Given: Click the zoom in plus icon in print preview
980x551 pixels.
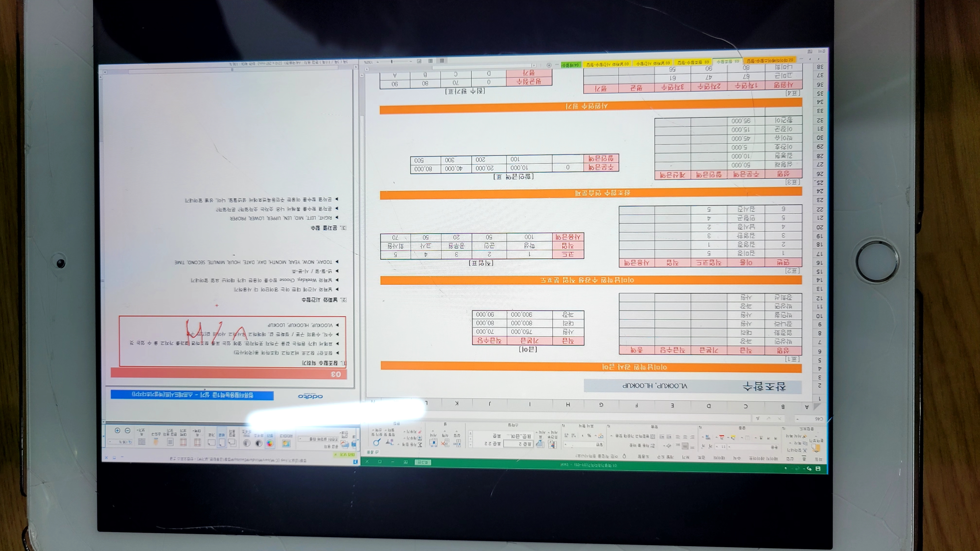Looking at the screenshot, I should tap(118, 430).
